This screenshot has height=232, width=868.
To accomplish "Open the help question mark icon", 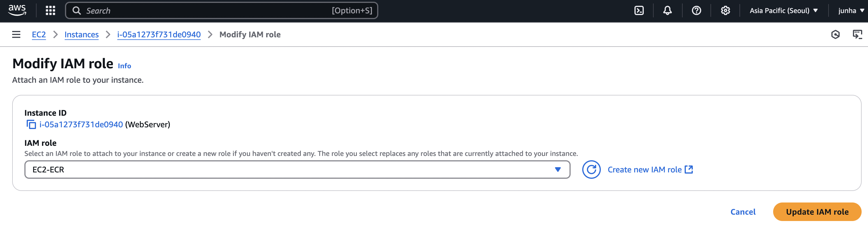I will [x=696, y=10].
